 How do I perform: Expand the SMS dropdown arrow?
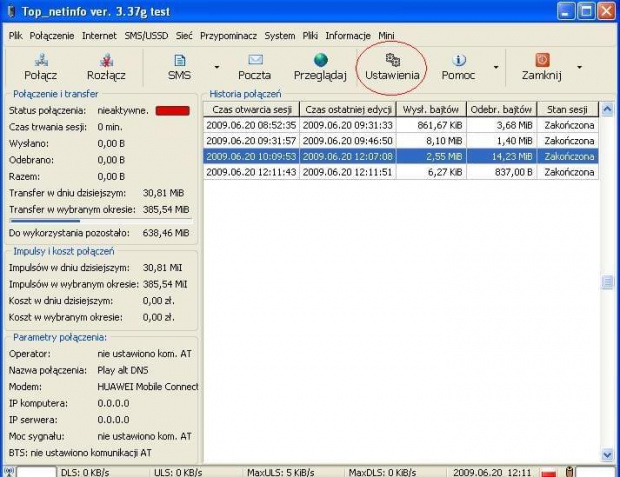217,67
